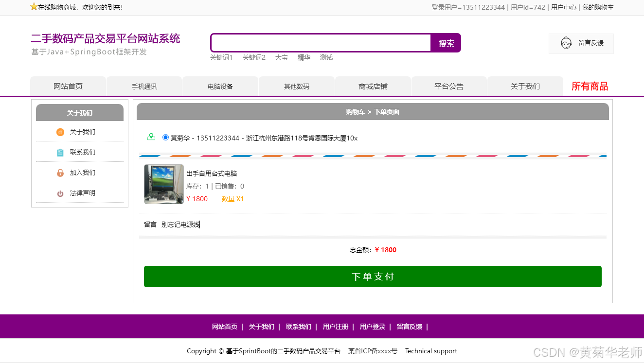Switch to the 手机通讯 tab
The image size is (644, 363).
(144, 86)
